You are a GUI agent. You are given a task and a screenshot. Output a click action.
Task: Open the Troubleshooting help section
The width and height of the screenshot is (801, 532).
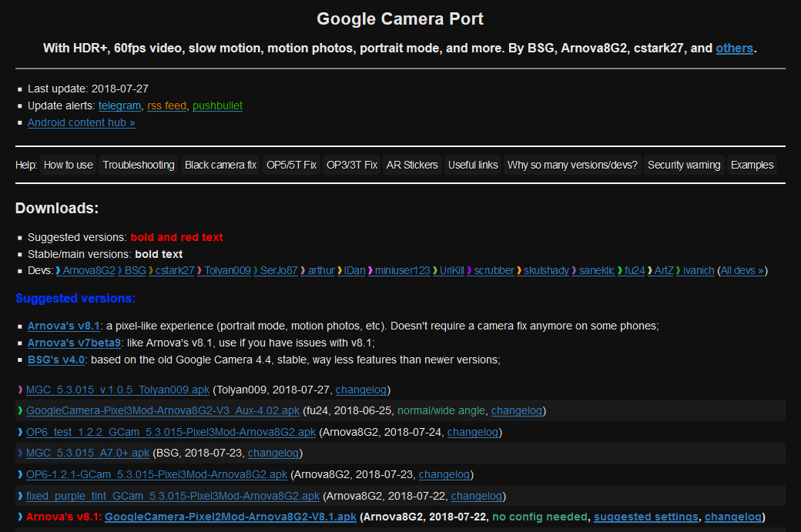(139, 165)
